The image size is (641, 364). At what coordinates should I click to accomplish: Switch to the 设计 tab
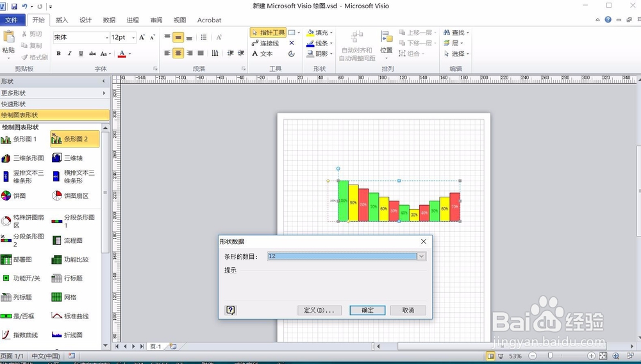point(85,20)
